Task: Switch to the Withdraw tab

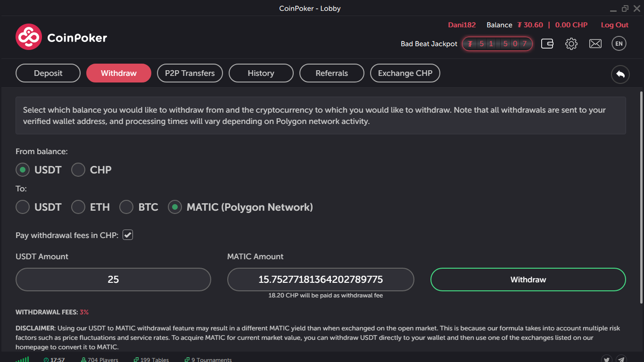Action: coord(119,73)
